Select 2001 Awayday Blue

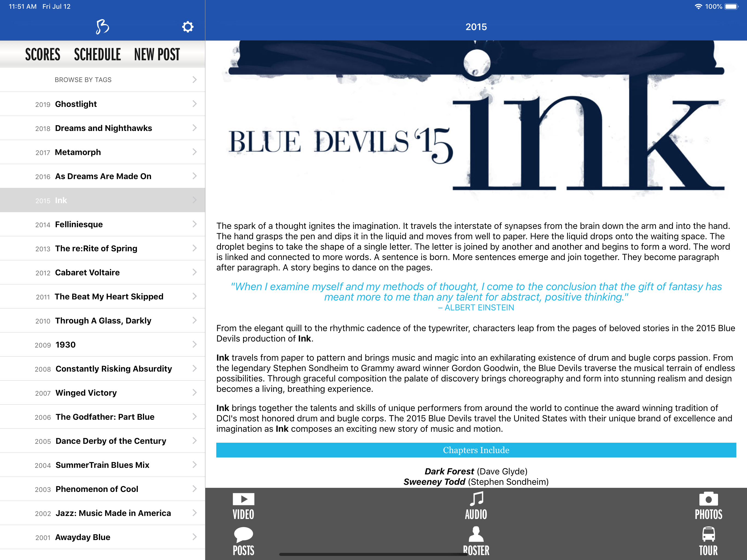102,537
